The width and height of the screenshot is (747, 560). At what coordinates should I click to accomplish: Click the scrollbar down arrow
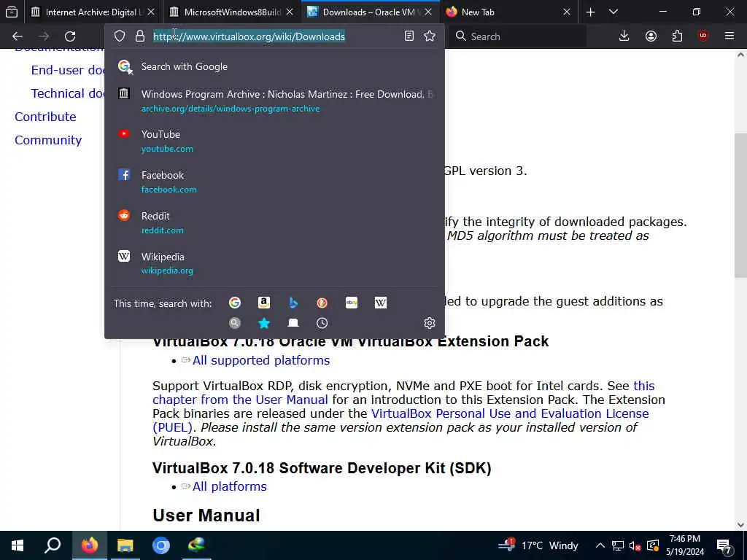click(740, 525)
